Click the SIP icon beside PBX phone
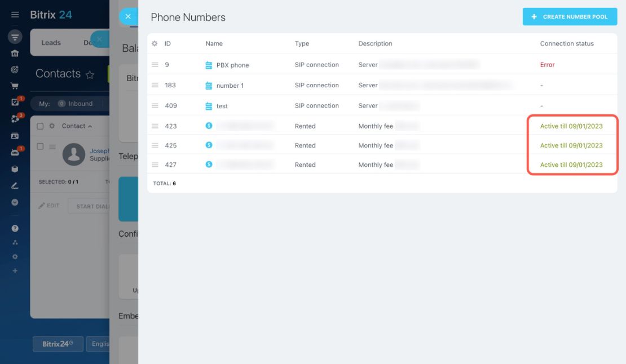The image size is (626, 364). pyautogui.click(x=209, y=65)
